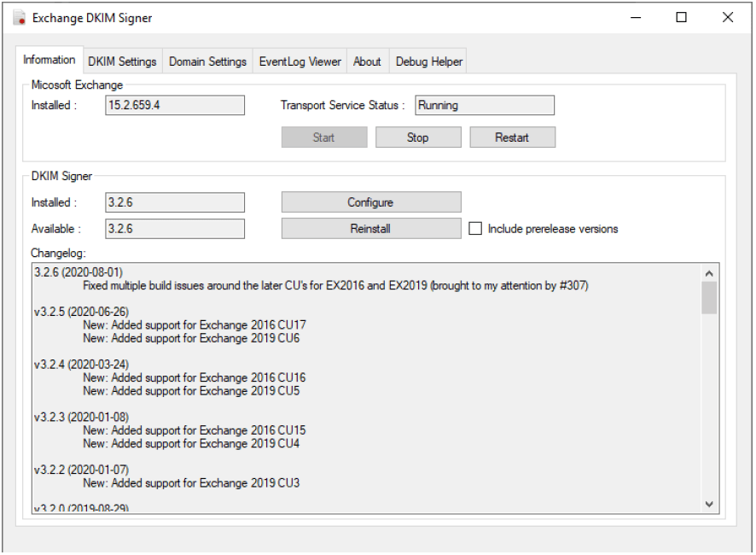This screenshot has height=555, width=756.
Task: Restart the Transport Service
Action: click(512, 137)
